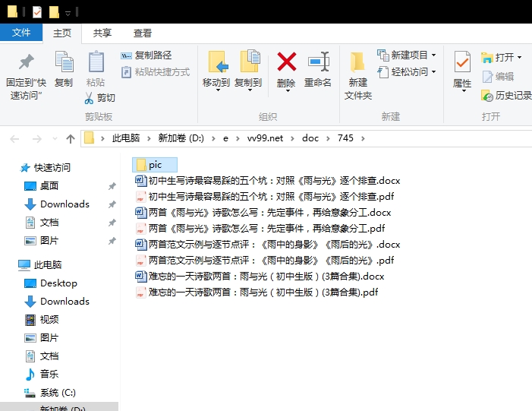Pin to Quick access ribbon icon
Image resolution: width=532 pixels, height=411 pixels.
pos(26,62)
